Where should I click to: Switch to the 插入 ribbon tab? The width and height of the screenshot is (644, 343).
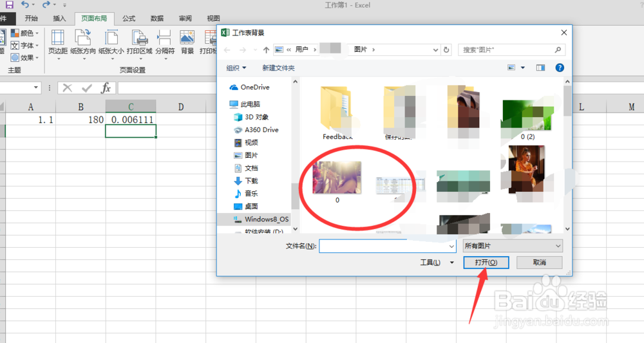pos(59,19)
